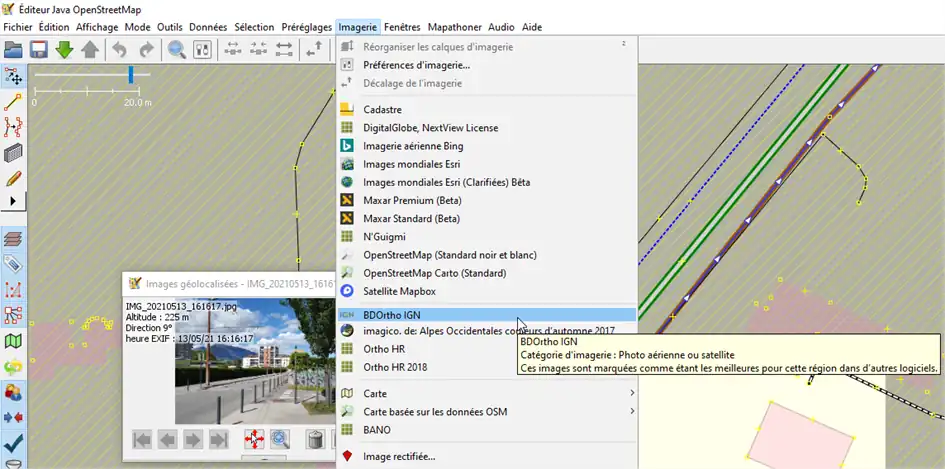Select BDOrtho IGN imagery entry
Image resolution: width=945 pixels, height=469 pixels.
[x=392, y=314]
